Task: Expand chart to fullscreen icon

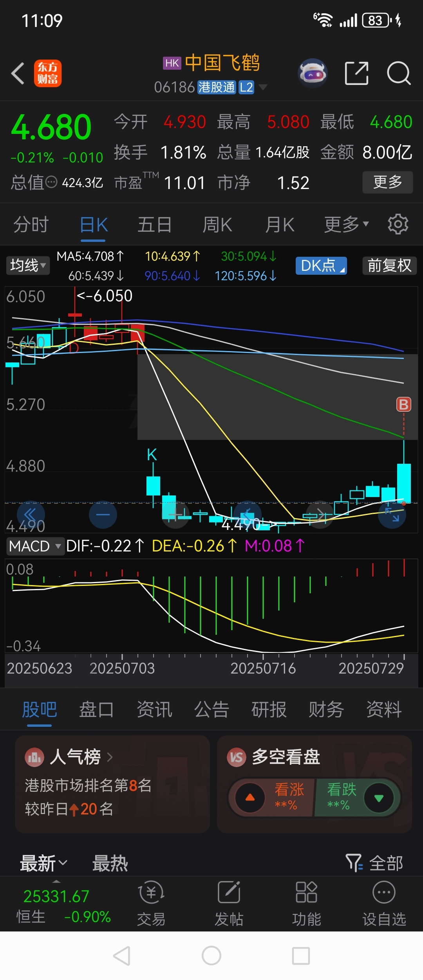Action: coord(392,515)
